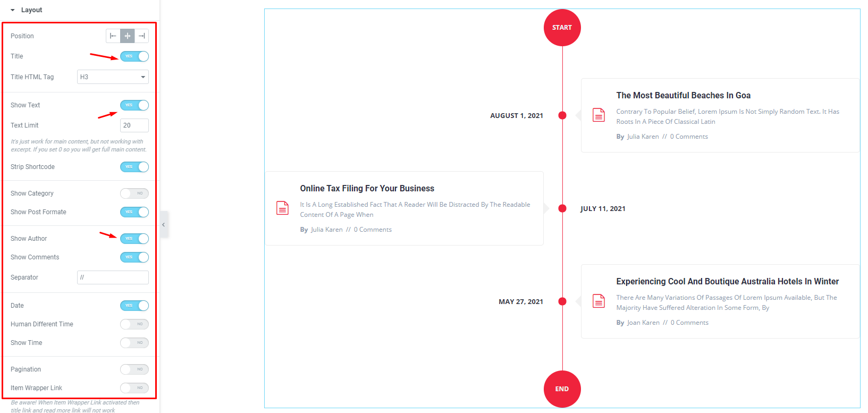
Task: Click the post format icon on the Tax Filing card
Action: coord(282,207)
